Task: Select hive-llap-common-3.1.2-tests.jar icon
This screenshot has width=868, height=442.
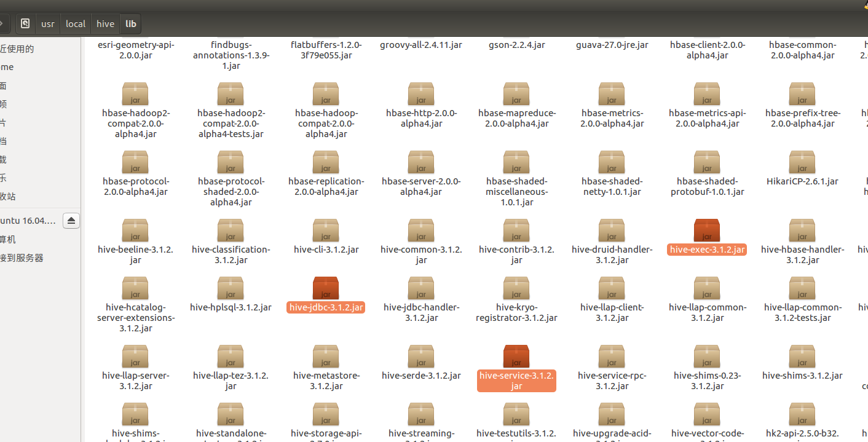Action: [802, 288]
